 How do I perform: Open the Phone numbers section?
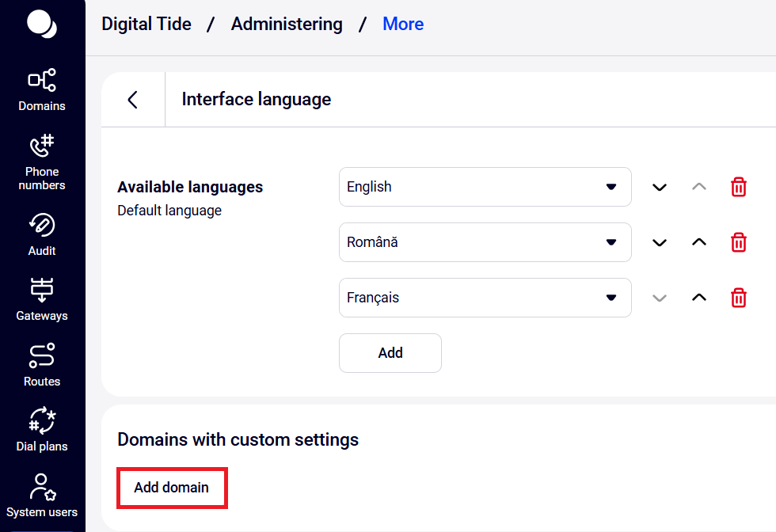coord(42,161)
